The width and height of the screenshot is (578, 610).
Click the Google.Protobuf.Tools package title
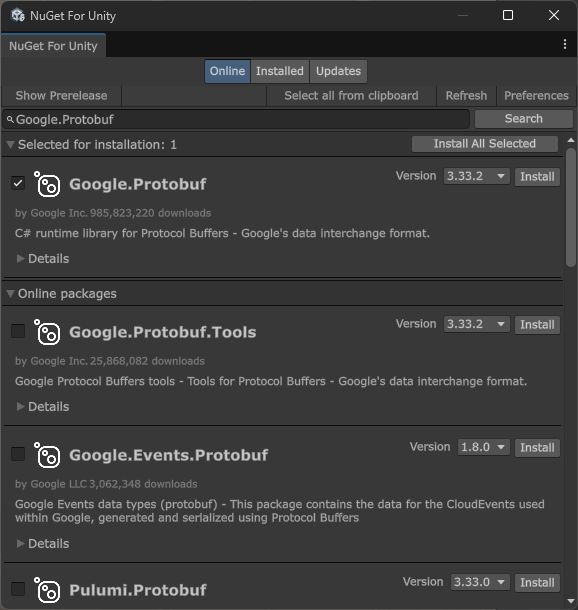click(x=163, y=332)
